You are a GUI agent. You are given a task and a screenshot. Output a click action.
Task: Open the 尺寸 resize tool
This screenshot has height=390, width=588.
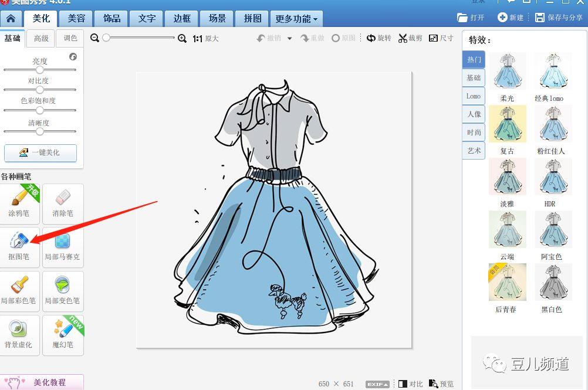pyautogui.click(x=441, y=38)
